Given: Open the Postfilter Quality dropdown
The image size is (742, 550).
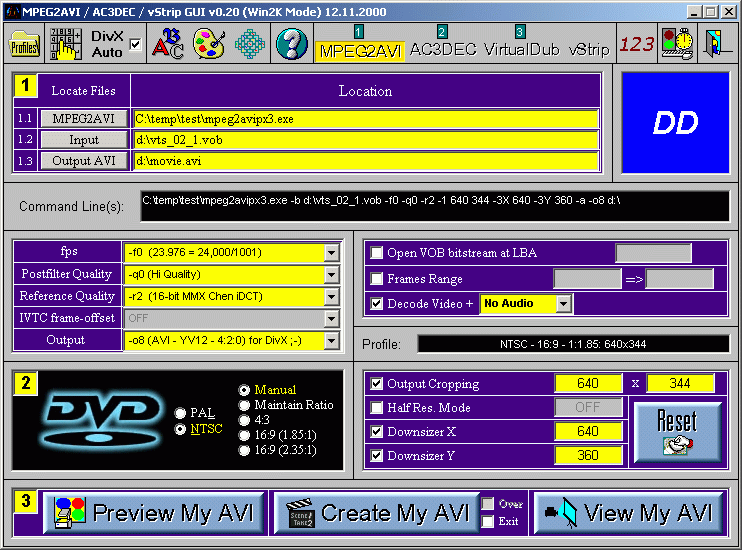Looking at the screenshot, I should click(x=331, y=274).
